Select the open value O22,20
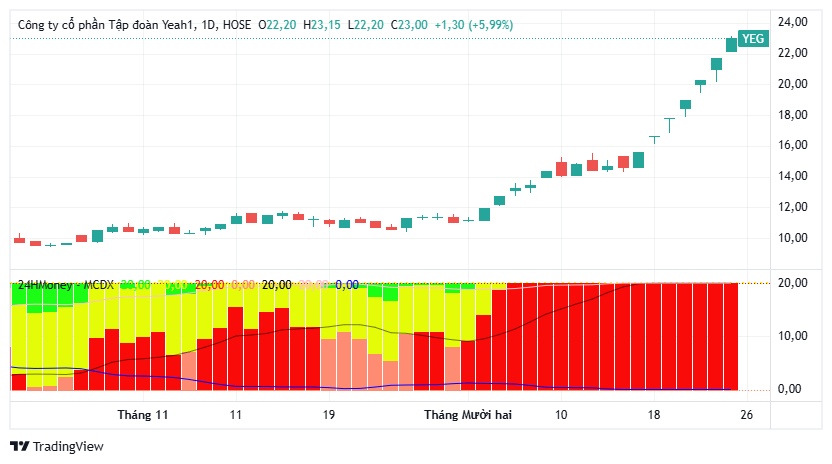832x464 pixels. 277,24
